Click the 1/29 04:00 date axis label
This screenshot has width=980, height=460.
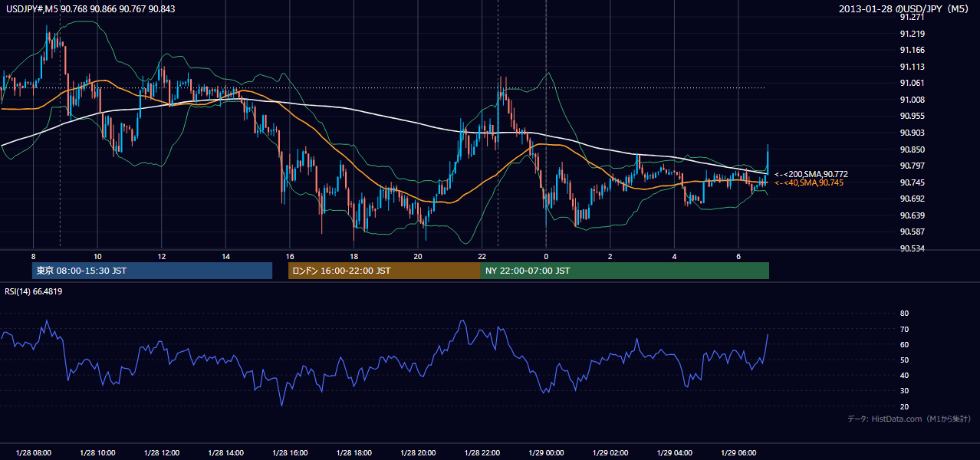[x=675, y=452]
